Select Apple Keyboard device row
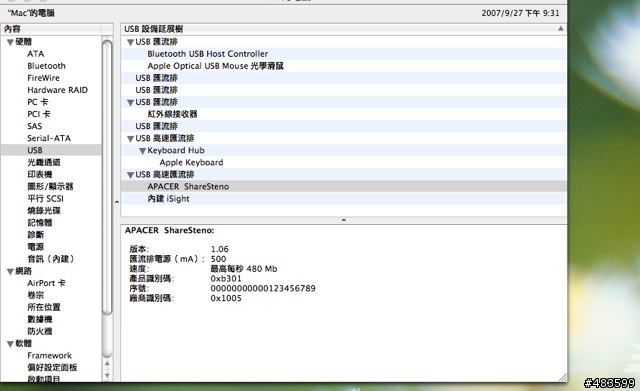This screenshot has height=391, width=640. [344, 162]
